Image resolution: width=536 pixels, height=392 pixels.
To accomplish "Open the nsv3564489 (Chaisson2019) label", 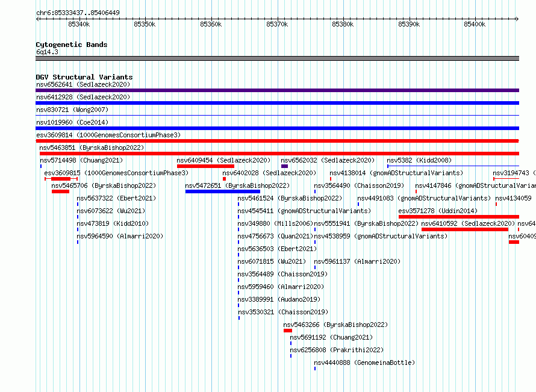I will [x=282, y=274].
